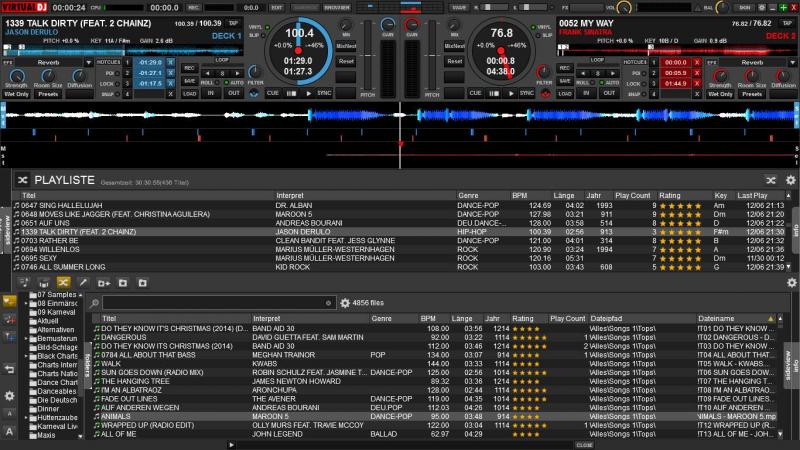Open the EDIT view tab in the top bar
This screenshot has width=800, height=450.
(x=277, y=8)
